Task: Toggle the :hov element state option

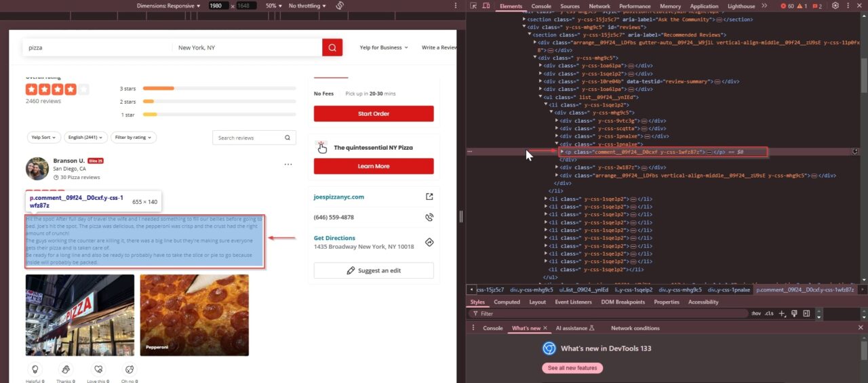Action: coord(755,314)
